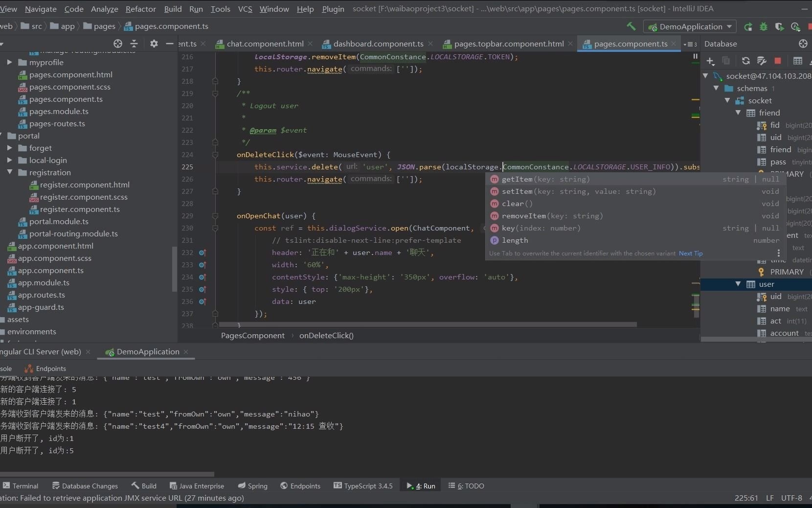This screenshot has height=508, width=812.
Task: Open completion popup options three-dot menu
Action: pos(779,253)
